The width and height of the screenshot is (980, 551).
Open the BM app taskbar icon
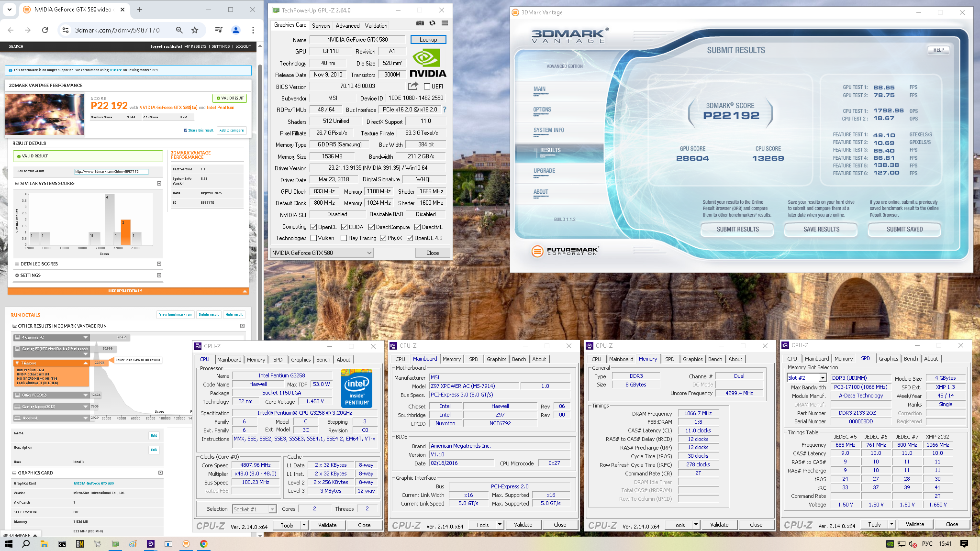click(x=79, y=544)
